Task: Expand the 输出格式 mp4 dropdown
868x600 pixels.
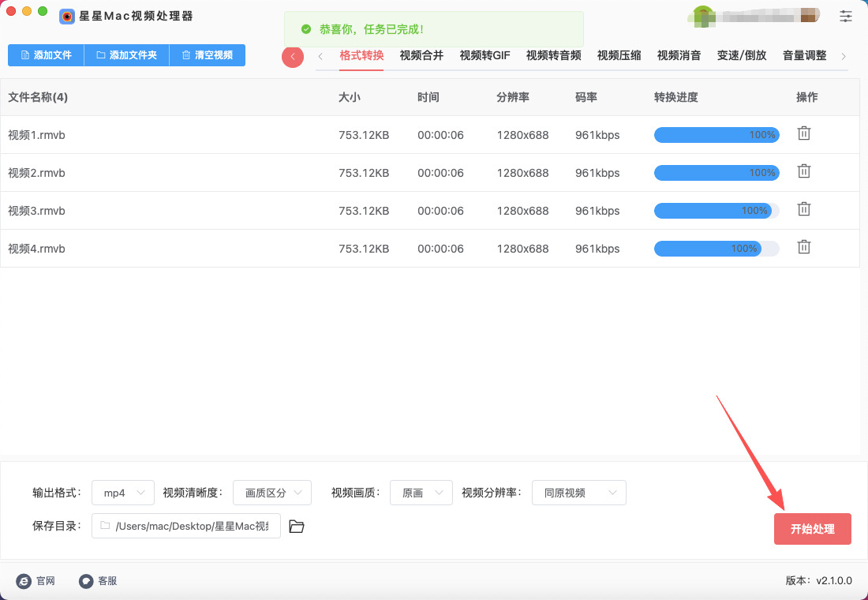Action: 123,493
